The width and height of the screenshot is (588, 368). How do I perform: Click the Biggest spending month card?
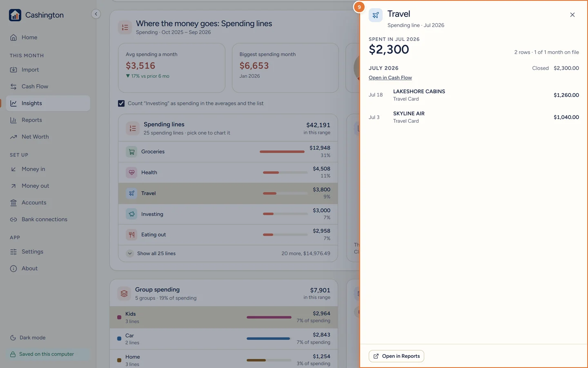285,68
